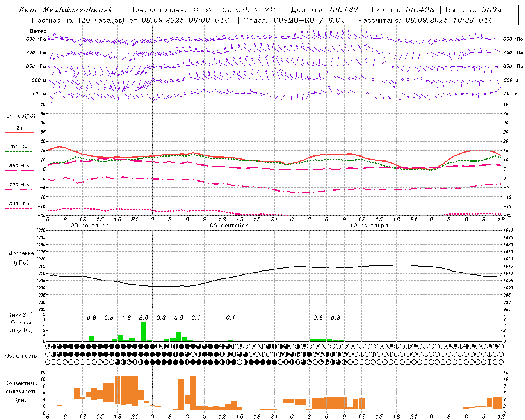Click the Долгота: 88.127 longitude value
The height and width of the screenshot is (420, 525).
pos(324,10)
